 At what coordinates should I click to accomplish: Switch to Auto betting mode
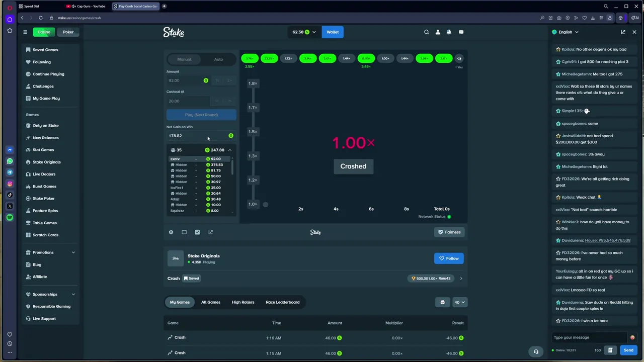point(218,59)
